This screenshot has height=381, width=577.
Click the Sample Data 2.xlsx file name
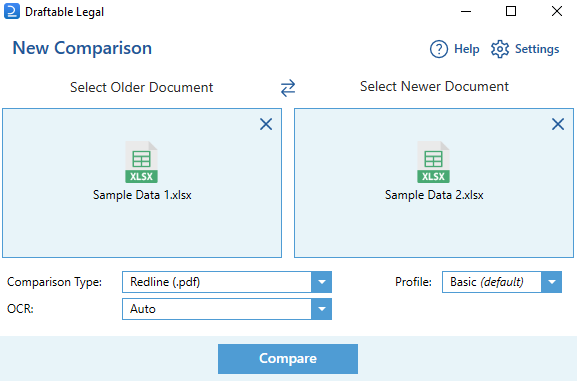point(434,195)
